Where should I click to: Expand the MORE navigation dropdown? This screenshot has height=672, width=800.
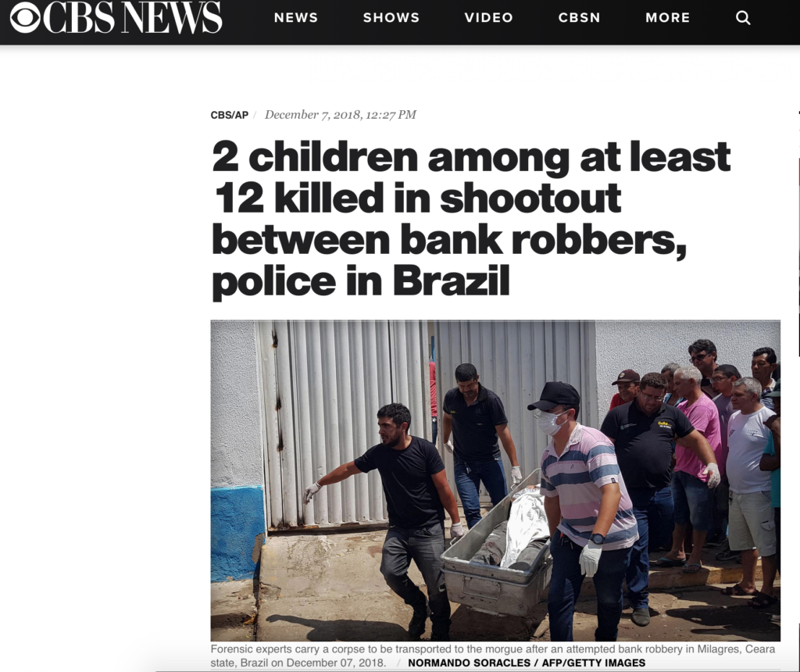coord(667,17)
